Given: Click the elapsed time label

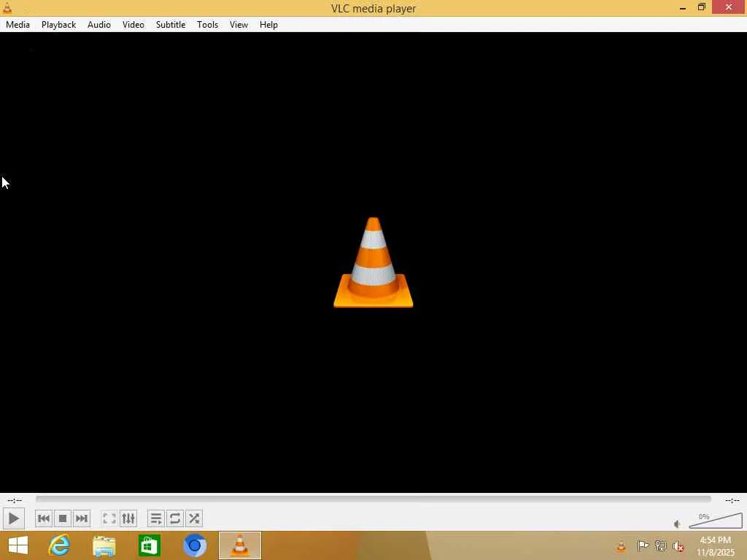Looking at the screenshot, I should 15,500.
